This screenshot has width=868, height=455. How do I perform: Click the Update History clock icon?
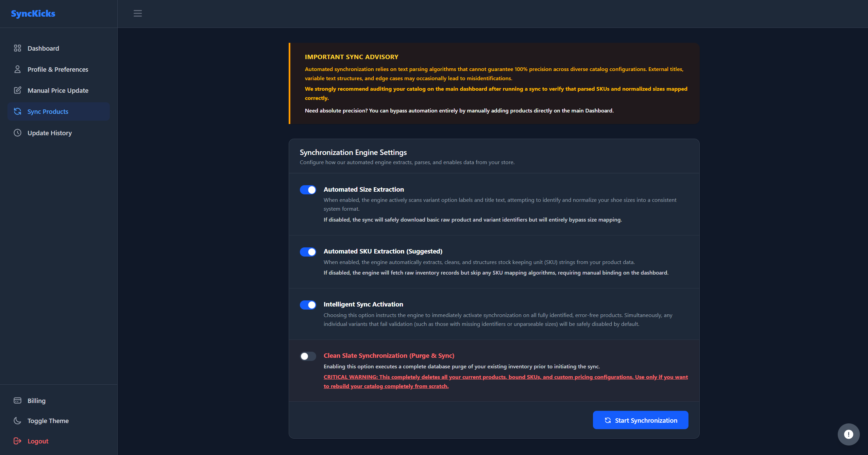[17, 133]
